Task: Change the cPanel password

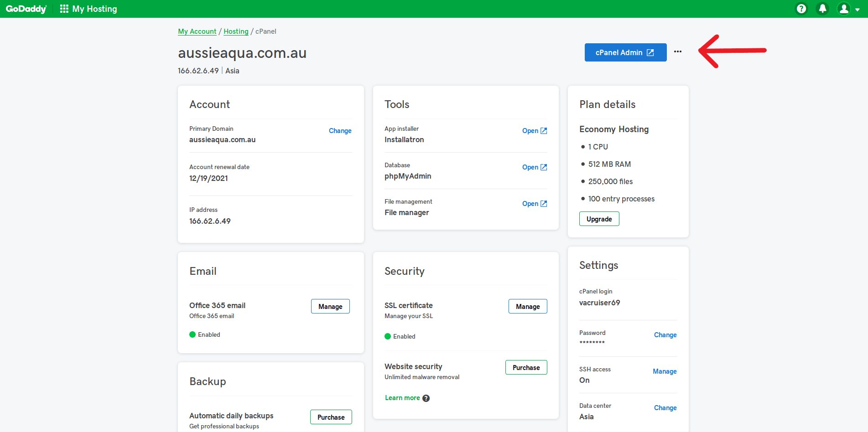Action: click(665, 335)
